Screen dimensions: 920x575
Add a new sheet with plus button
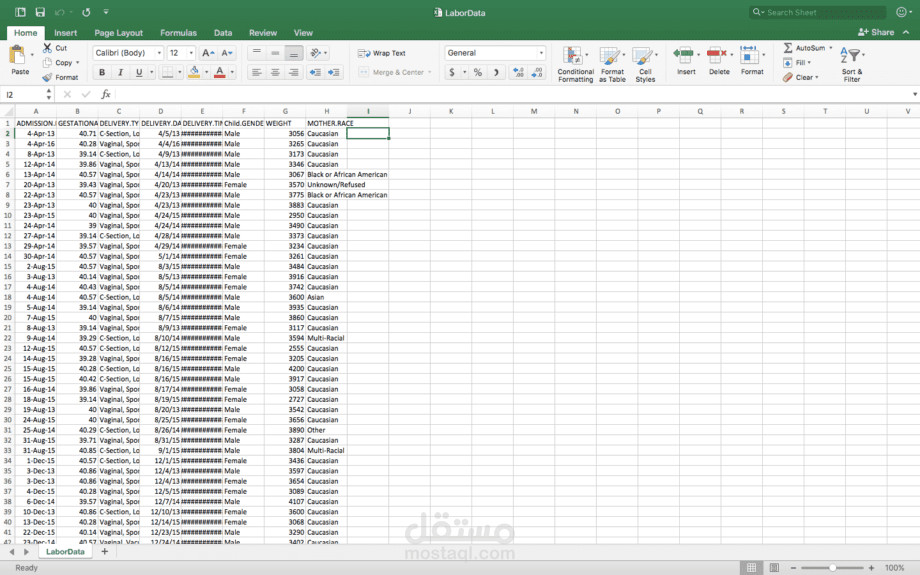point(104,552)
